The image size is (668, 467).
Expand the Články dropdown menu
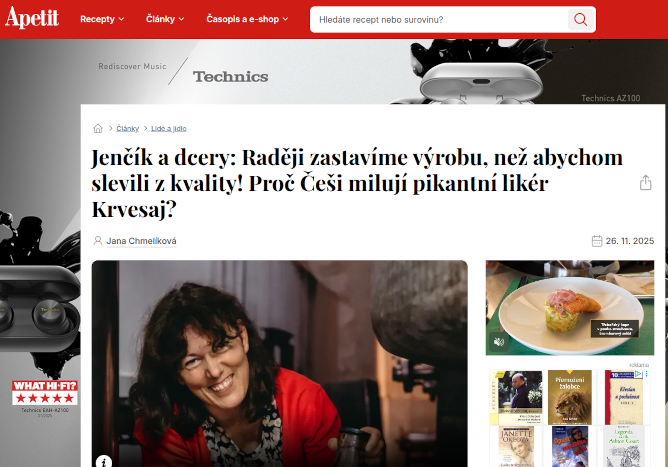coord(165,19)
